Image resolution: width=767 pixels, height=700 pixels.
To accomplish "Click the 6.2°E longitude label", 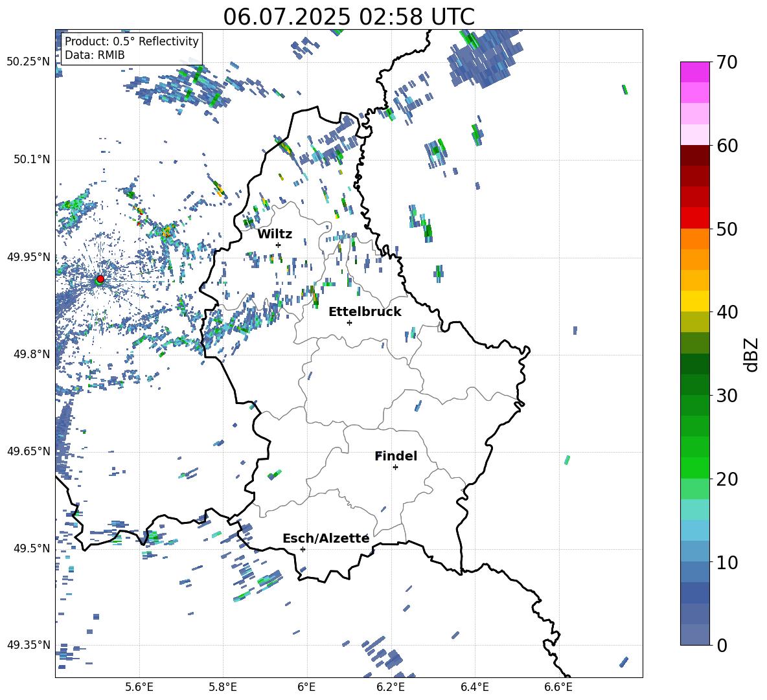I will (x=391, y=687).
